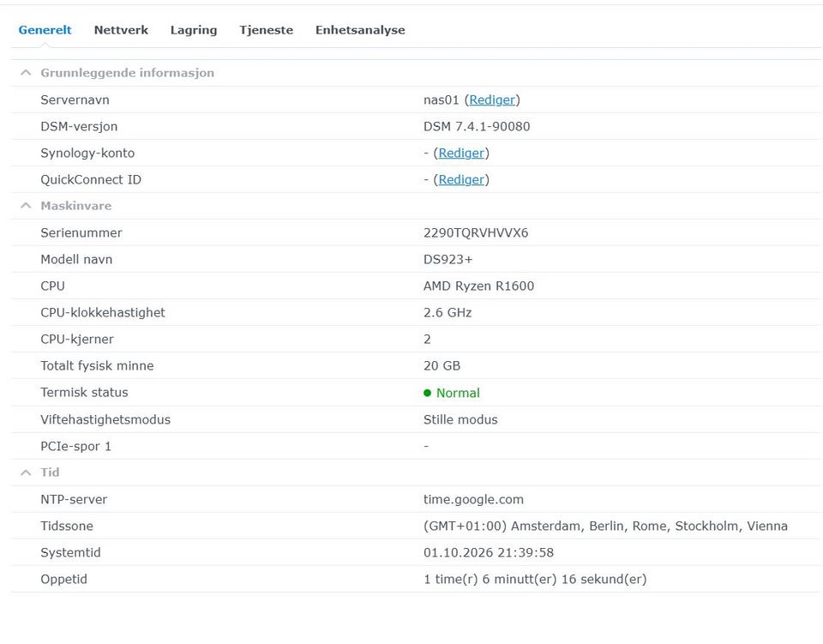Click the uptime value 1 time(r) 6 minutt(er)
Screen dimensions: 823x644
535,580
